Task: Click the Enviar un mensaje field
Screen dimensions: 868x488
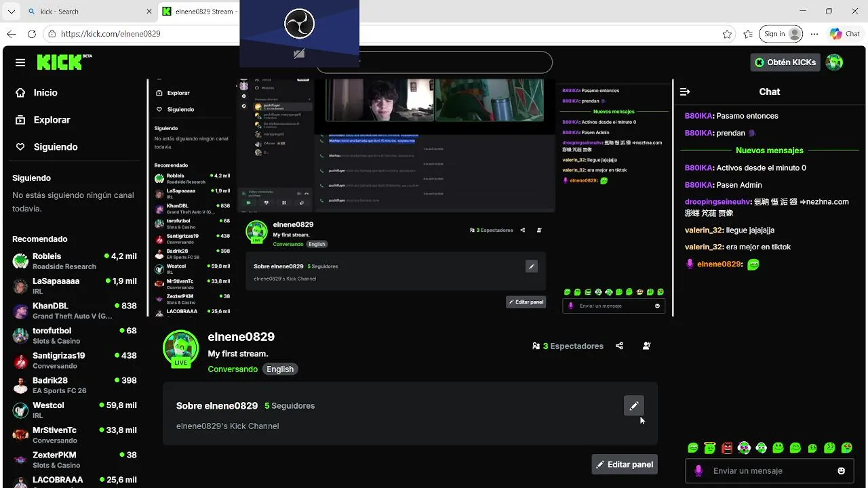Action: point(770,470)
